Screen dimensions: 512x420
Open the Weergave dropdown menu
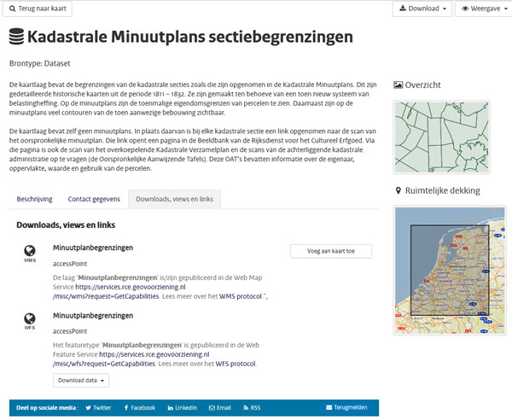(x=484, y=9)
